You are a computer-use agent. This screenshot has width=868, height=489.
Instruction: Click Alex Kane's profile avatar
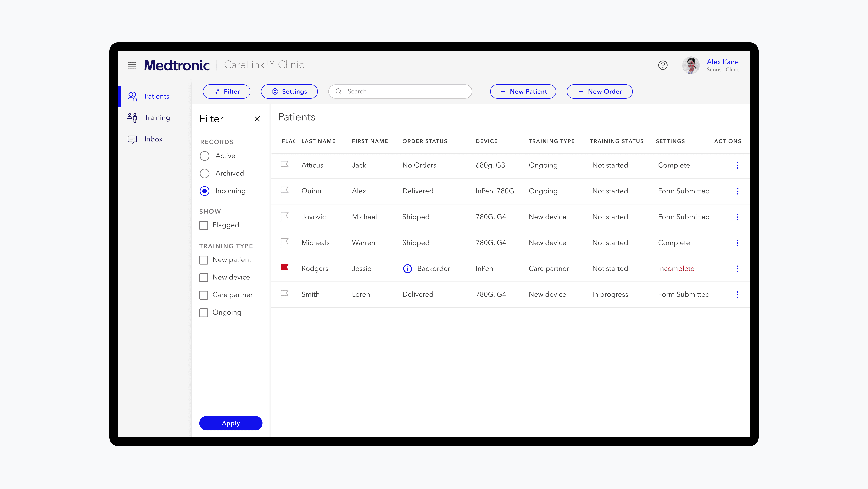[691, 65]
